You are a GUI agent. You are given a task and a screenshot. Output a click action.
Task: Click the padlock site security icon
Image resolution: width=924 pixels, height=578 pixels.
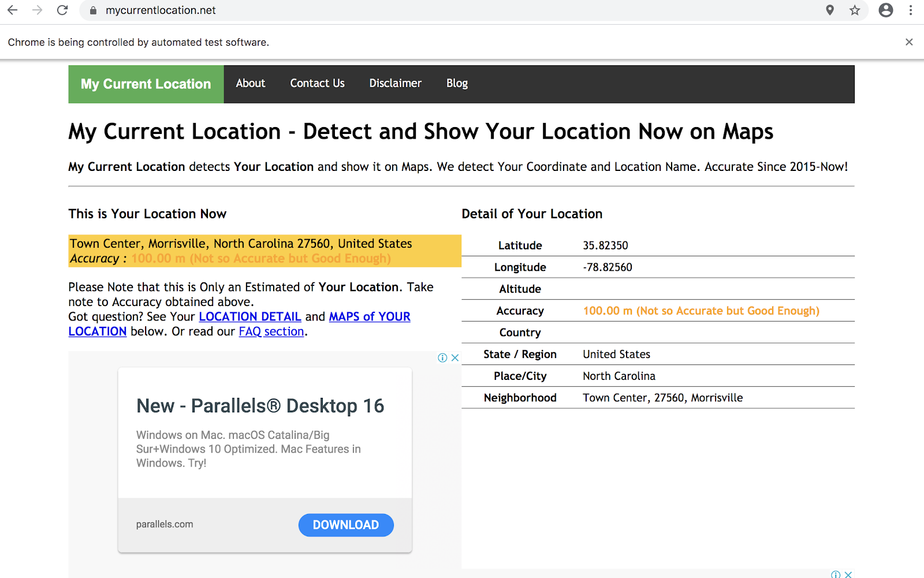point(93,10)
